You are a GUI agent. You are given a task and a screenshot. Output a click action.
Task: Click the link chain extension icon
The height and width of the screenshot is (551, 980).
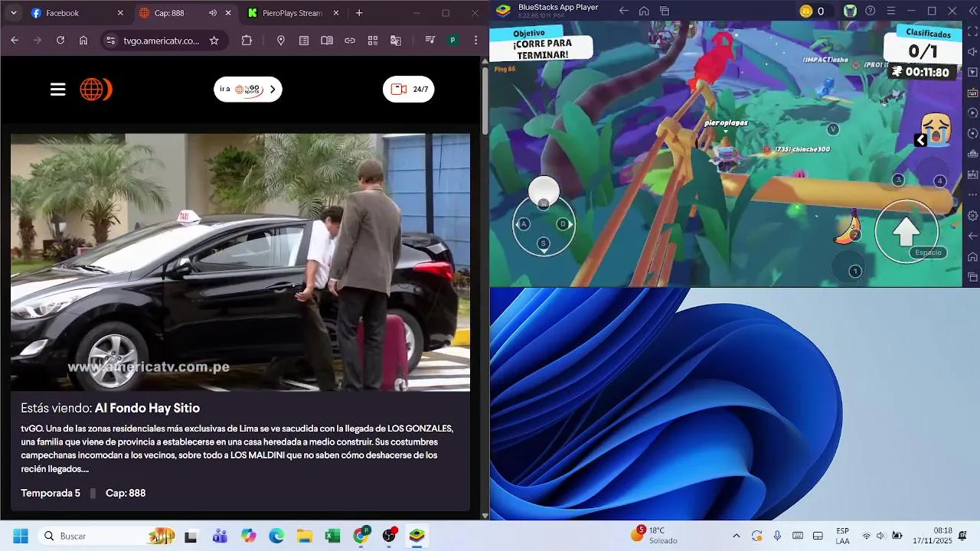coord(350,41)
